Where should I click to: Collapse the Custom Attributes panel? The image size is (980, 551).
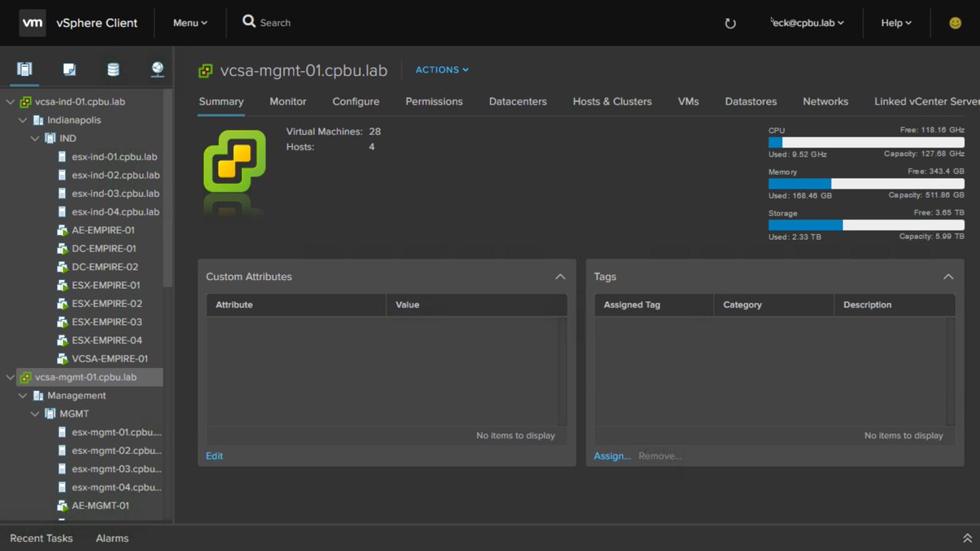(560, 277)
